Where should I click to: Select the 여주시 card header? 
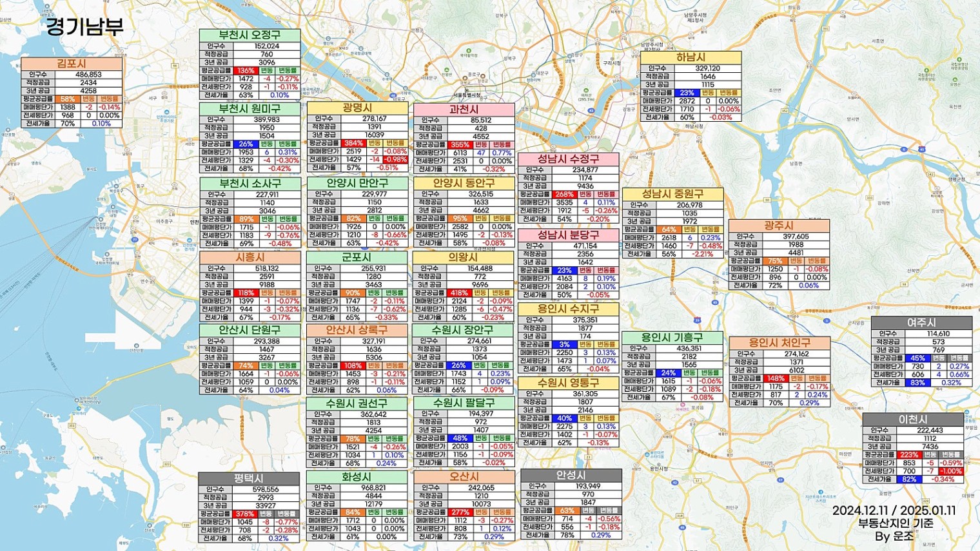921,323
